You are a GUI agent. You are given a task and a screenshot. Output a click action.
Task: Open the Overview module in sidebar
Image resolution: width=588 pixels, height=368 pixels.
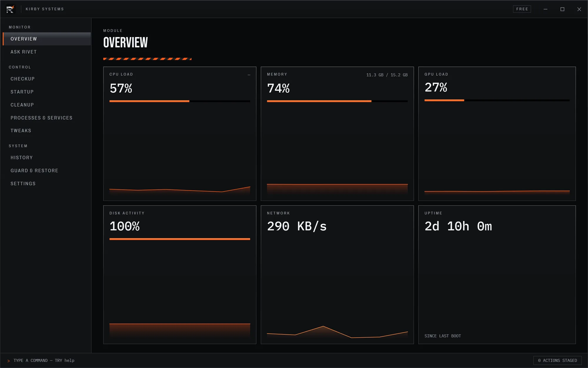pos(47,39)
